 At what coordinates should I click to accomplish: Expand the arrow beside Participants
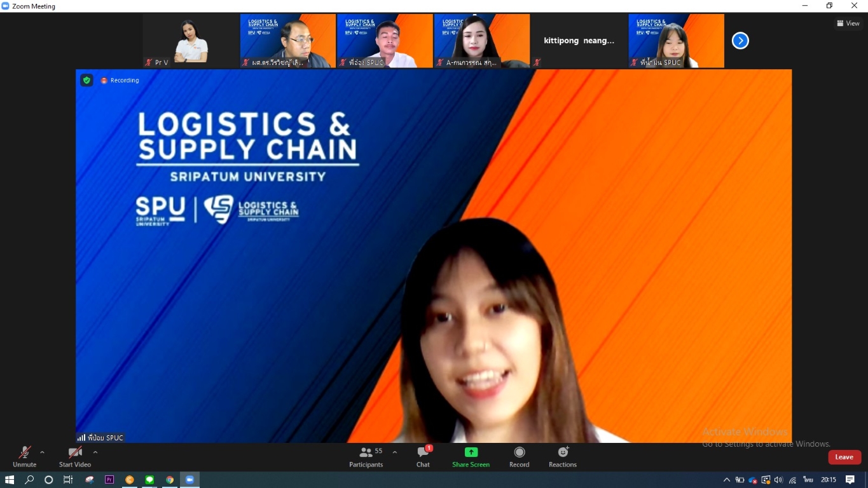(x=395, y=452)
